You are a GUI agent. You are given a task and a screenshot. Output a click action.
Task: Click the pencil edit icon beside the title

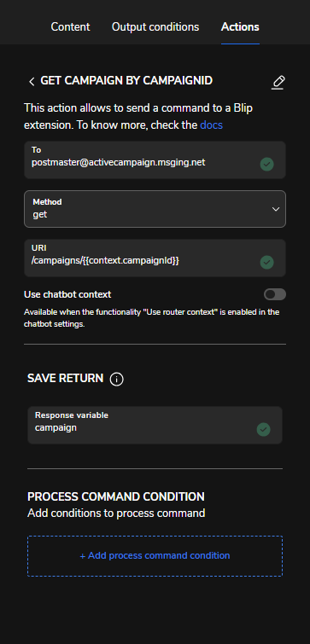pyautogui.click(x=278, y=82)
